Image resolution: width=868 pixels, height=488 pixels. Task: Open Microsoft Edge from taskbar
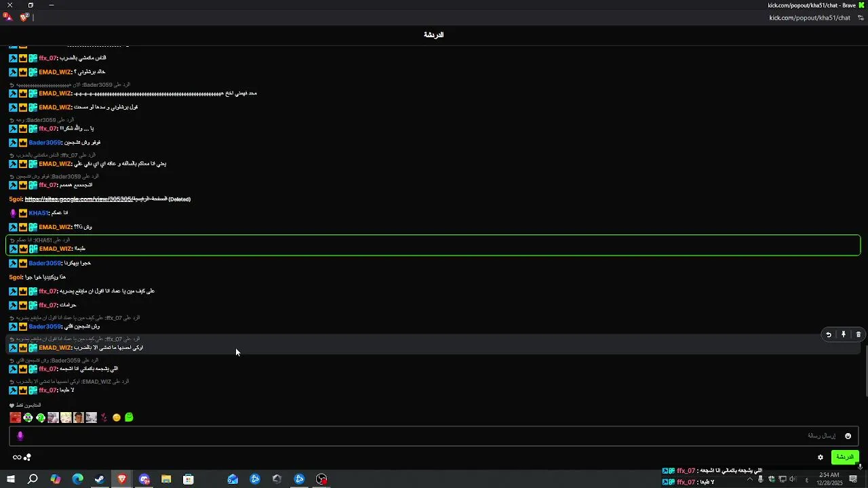pyautogui.click(x=77, y=479)
